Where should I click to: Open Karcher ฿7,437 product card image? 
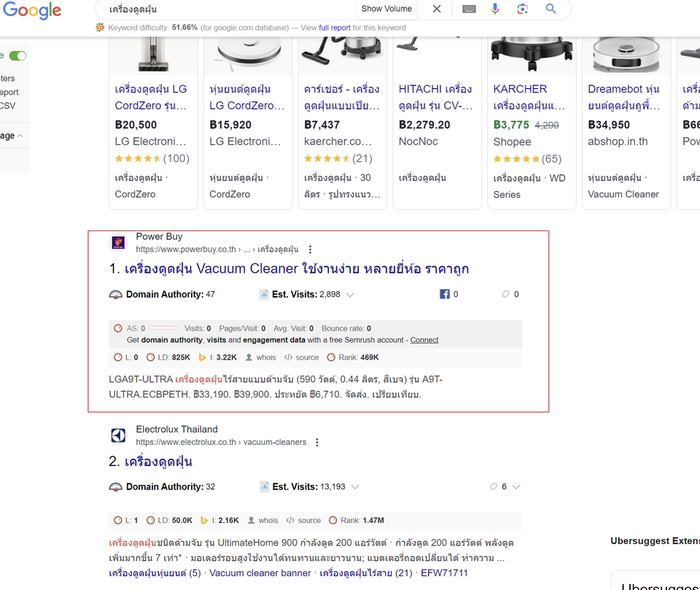(x=341, y=55)
